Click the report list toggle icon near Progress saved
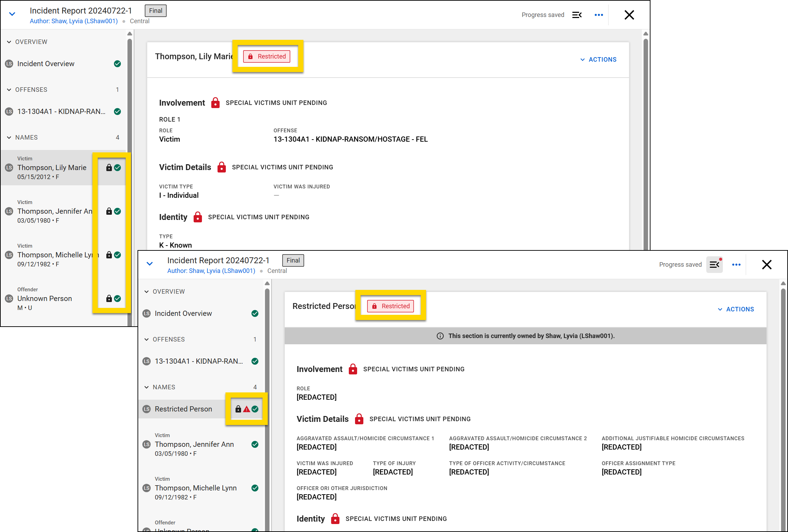Screen dimensions: 788x532 [577, 15]
